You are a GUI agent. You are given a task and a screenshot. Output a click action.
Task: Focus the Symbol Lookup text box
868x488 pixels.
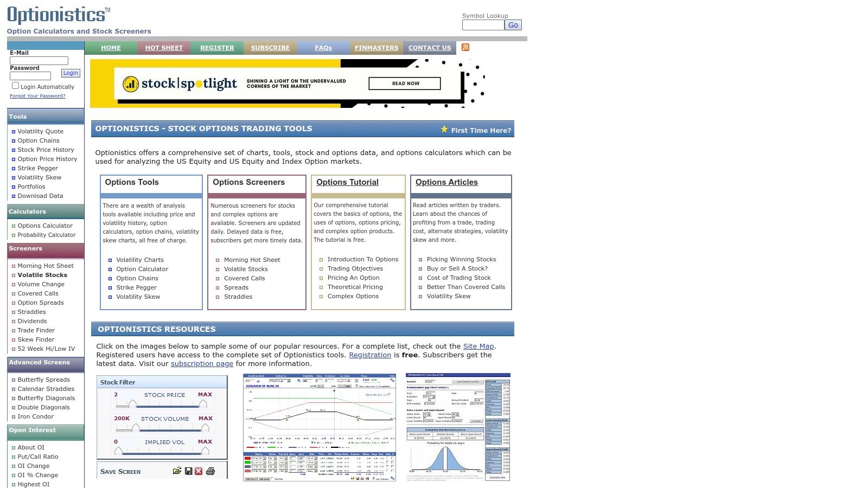(483, 25)
